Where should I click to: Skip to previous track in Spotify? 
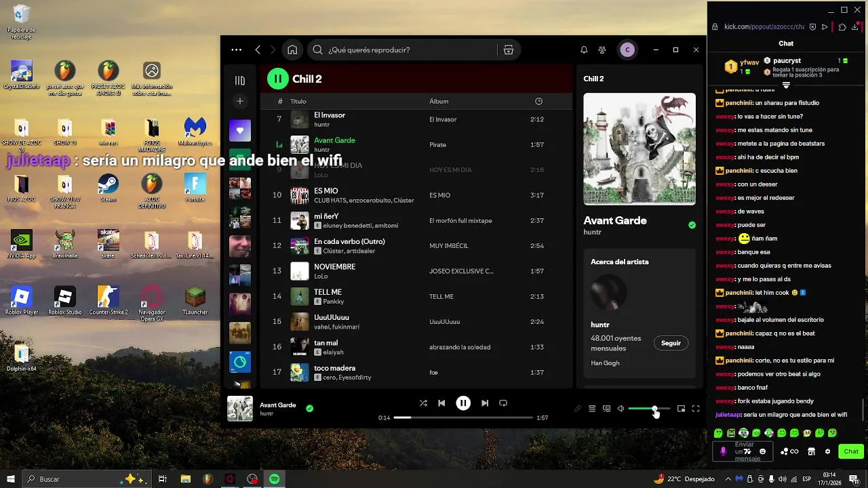click(x=441, y=403)
